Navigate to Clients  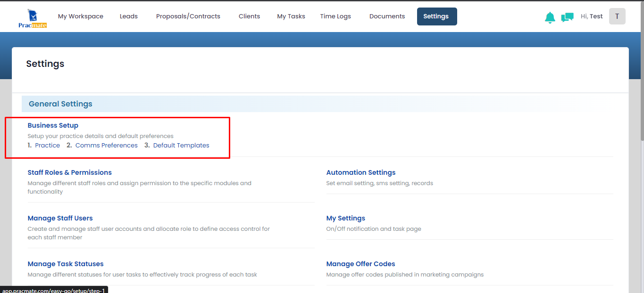tap(250, 16)
